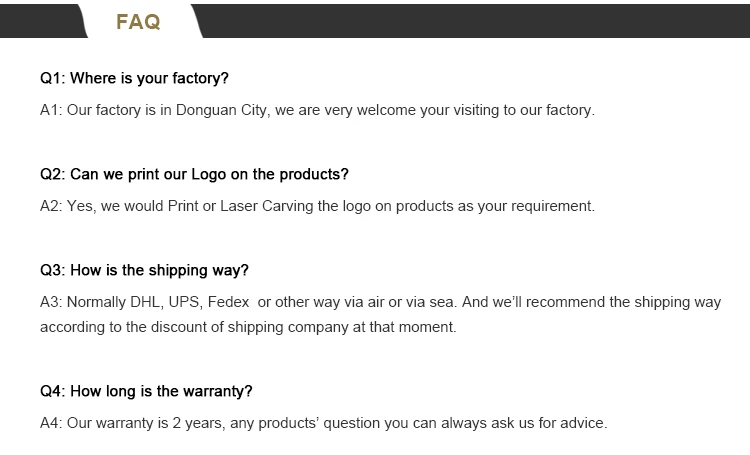Click the "A3:" label of the shipping answer
The image size is (750, 455).
[x=51, y=302]
